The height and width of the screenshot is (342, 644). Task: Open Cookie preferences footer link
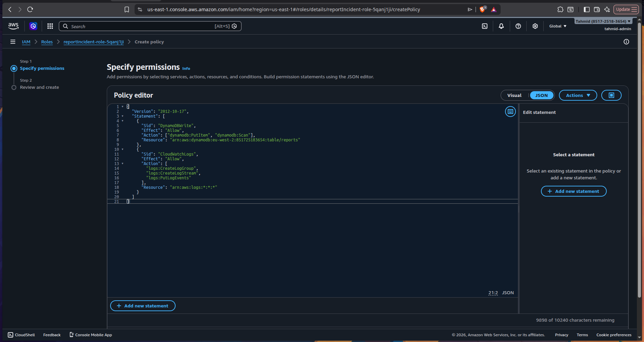click(614, 335)
